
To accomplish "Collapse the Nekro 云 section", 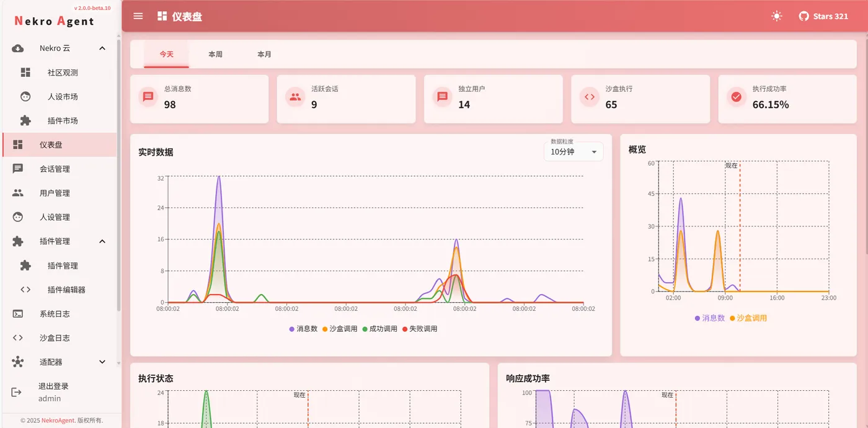I will [x=102, y=48].
